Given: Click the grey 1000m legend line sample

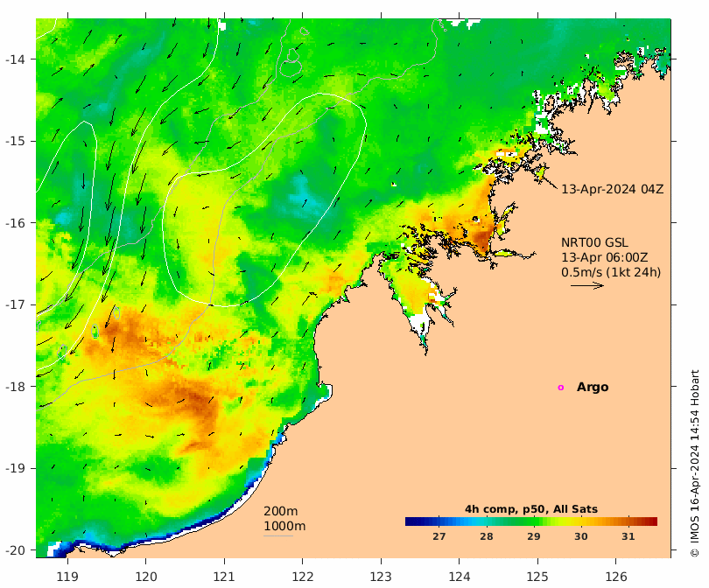Looking at the screenshot, I should click(x=278, y=536).
